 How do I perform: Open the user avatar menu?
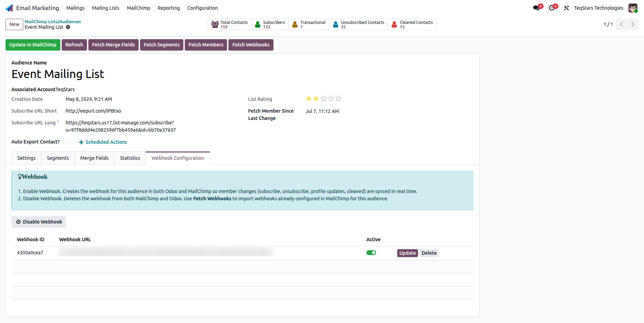(x=633, y=8)
